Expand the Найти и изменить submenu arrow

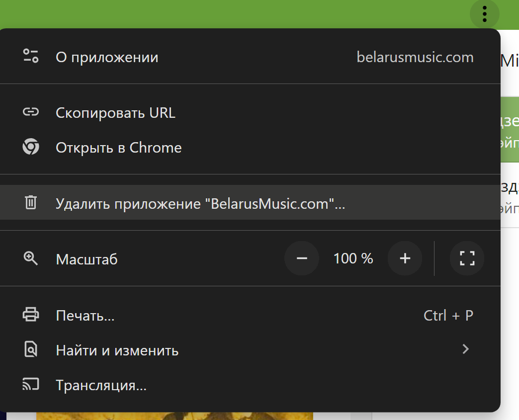(x=465, y=349)
